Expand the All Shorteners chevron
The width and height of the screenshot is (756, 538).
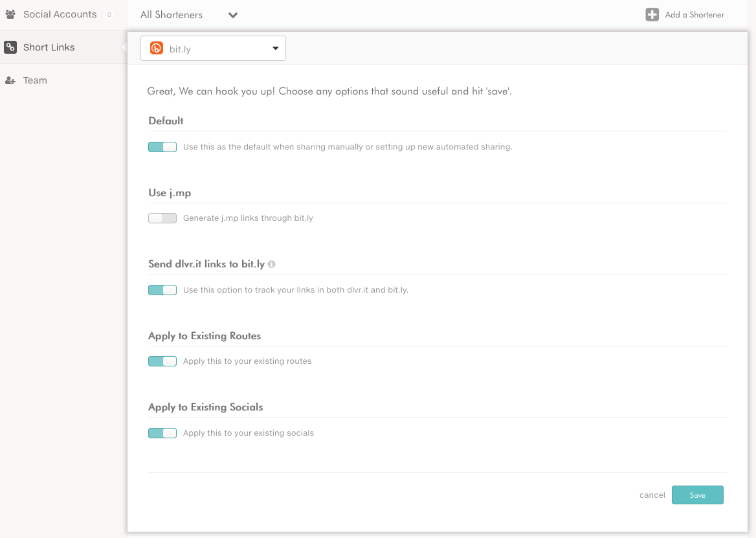[233, 15]
